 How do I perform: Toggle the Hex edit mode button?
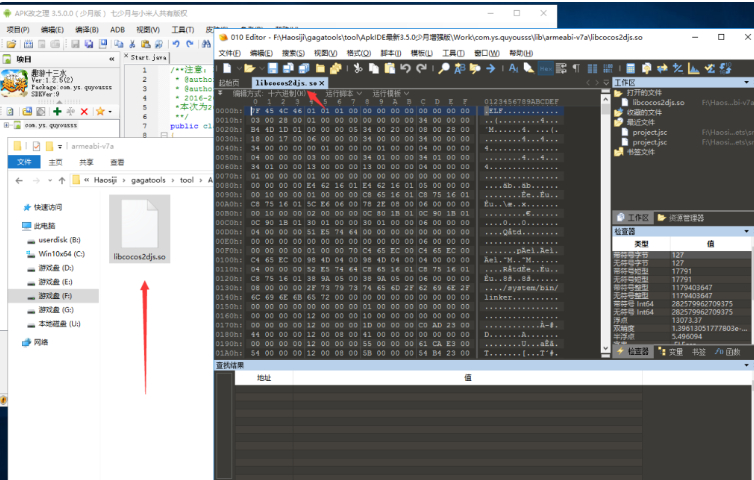pyautogui.click(x=546, y=68)
